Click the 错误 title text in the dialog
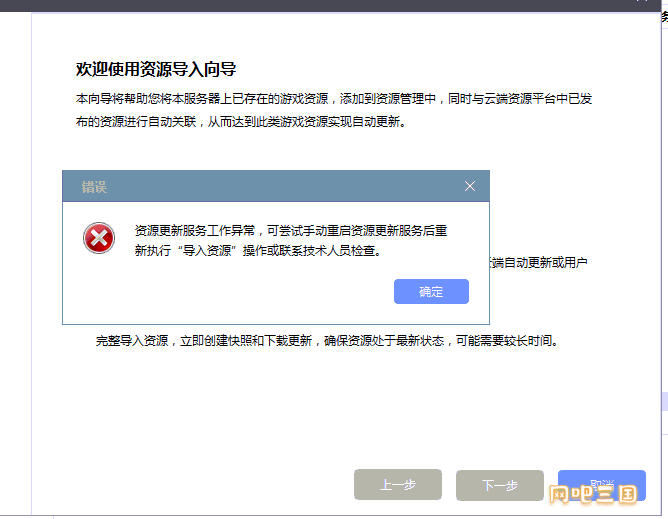 tap(94, 187)
